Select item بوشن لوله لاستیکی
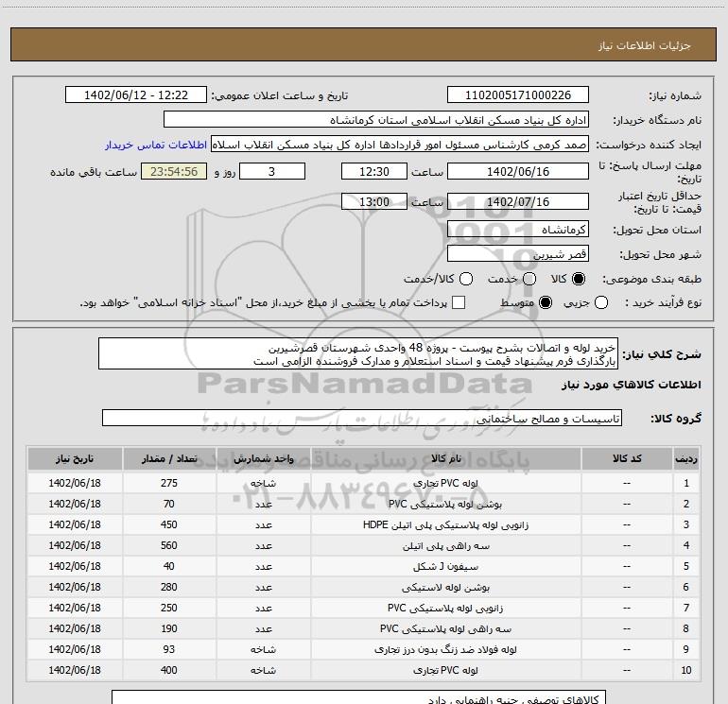Image resolution: width=728 pixels, height=704 pixels. tap(445, 588)
